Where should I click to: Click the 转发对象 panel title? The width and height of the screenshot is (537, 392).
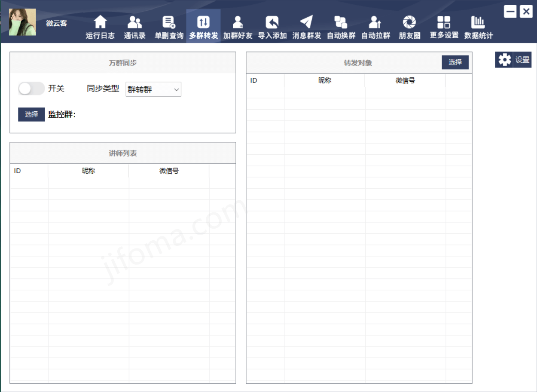tap(358, 63)
